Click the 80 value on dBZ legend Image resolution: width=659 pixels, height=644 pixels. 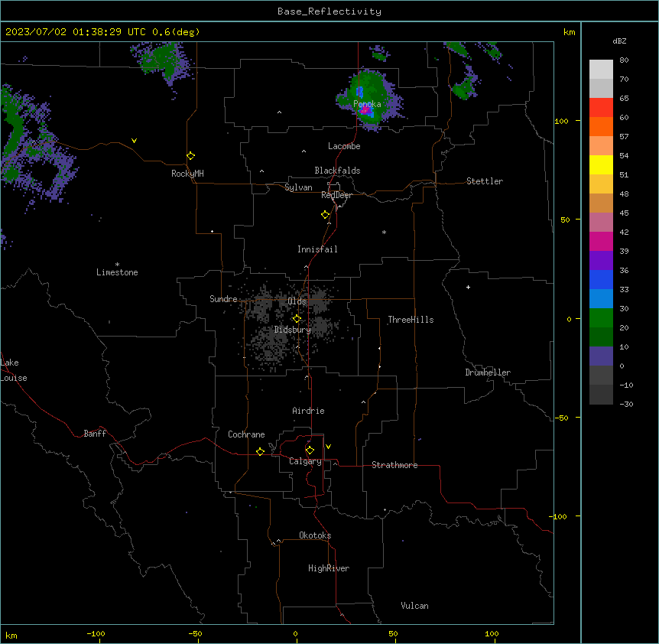624,60
